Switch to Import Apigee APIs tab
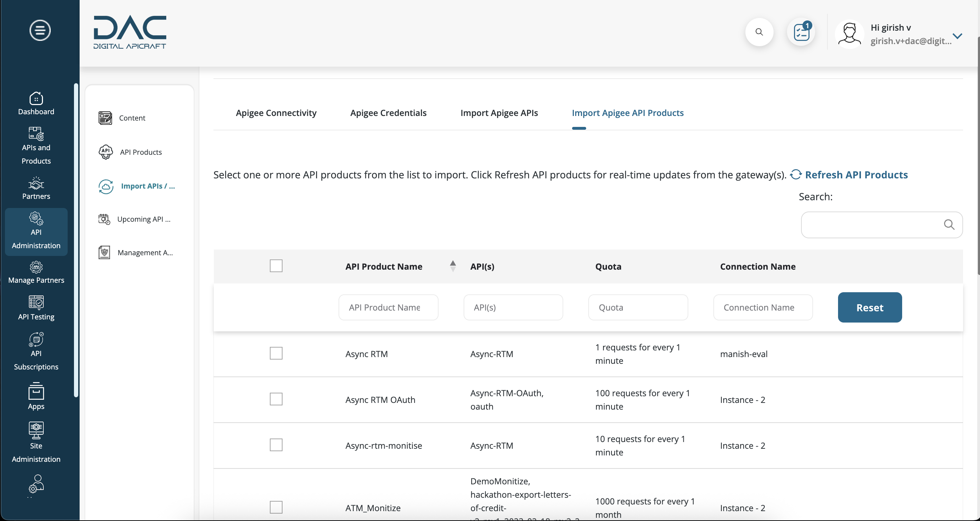980x521 pixels. [499, 113]
